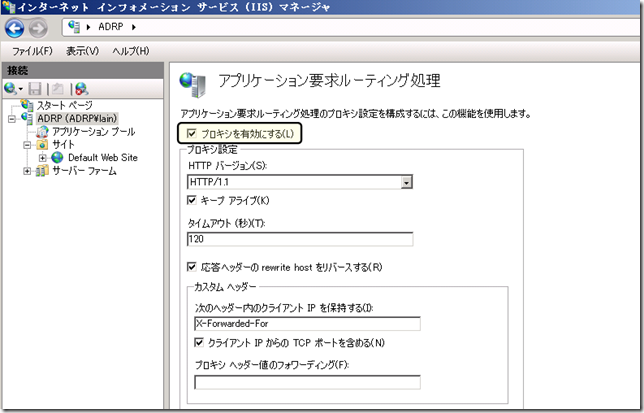Click the サーバー ファーム icon
The width and height of the screenshot is (644, 413).
pyautogui.click(x=42, y=170)
